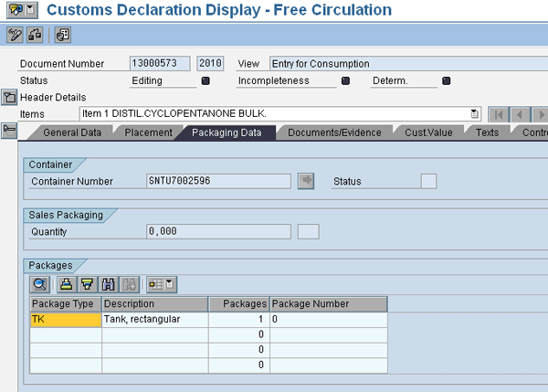Select the TK package type cell
The height and width of the screenshot is (392, 548).
click(65, 320)
